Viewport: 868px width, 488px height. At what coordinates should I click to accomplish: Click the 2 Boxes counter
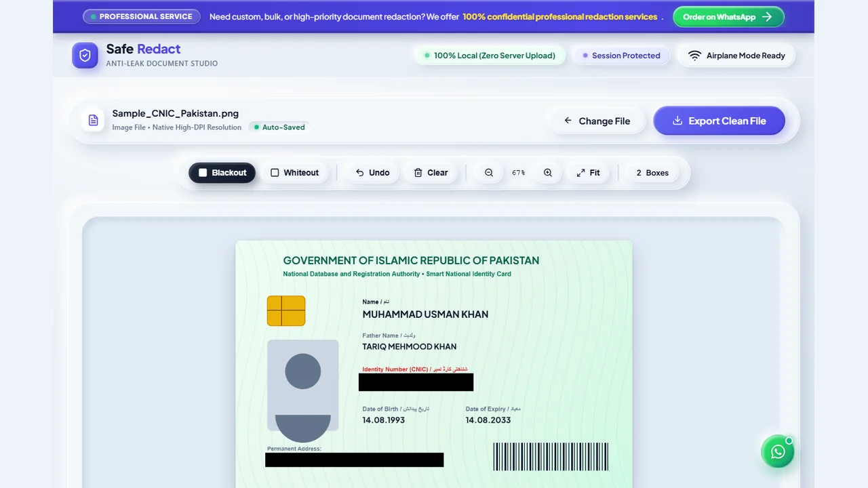pyautogui.click(x=652, y=173)
